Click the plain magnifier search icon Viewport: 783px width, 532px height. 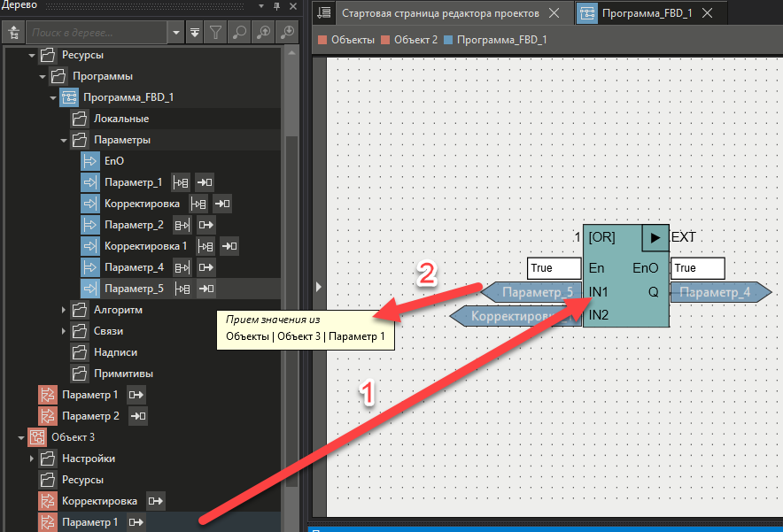(x=239, y=33)
